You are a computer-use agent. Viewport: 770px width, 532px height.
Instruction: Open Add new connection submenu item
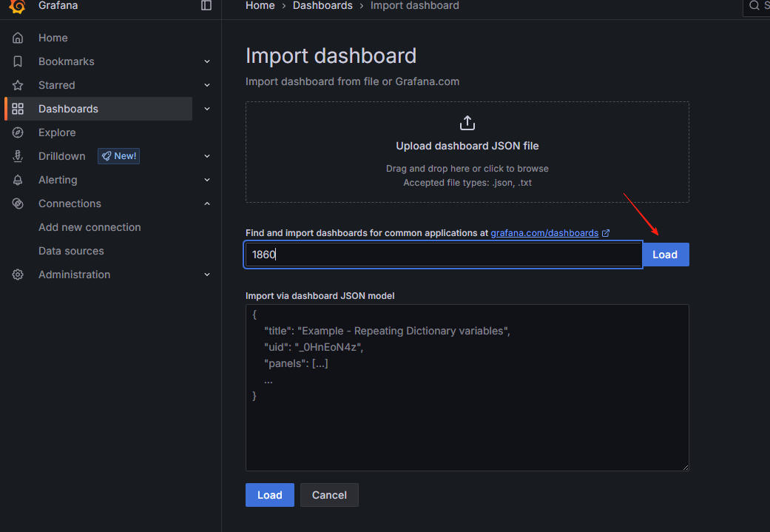[90, 227]
